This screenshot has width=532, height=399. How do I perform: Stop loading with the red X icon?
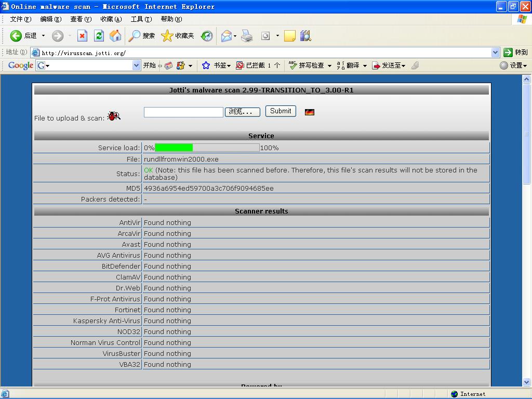click(x=82, y=36)
